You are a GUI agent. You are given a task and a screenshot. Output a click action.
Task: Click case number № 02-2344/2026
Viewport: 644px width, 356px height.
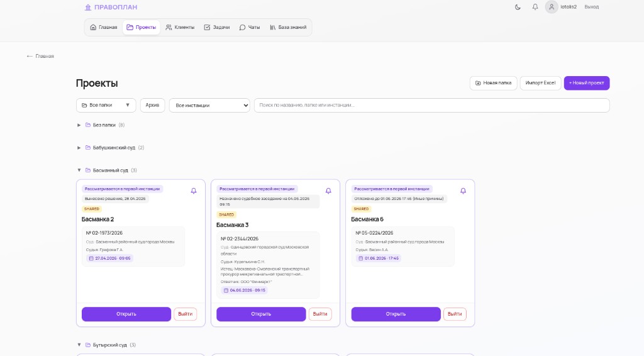(240, 238)
